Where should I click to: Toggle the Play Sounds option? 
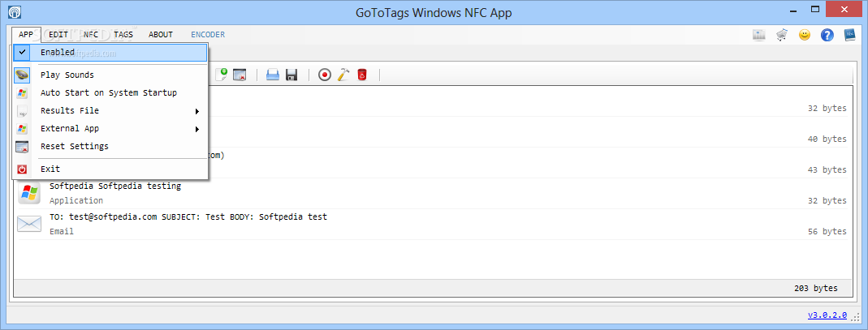click(110, 75)
